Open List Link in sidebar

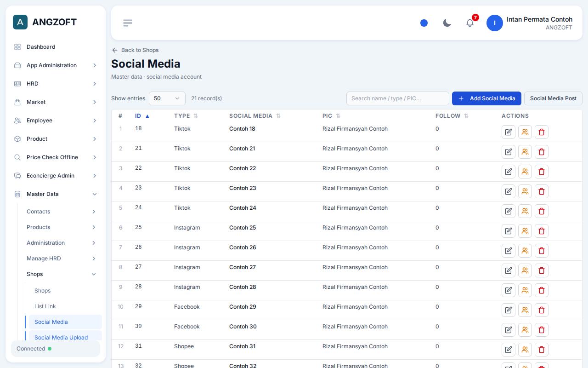coord(65,306)
